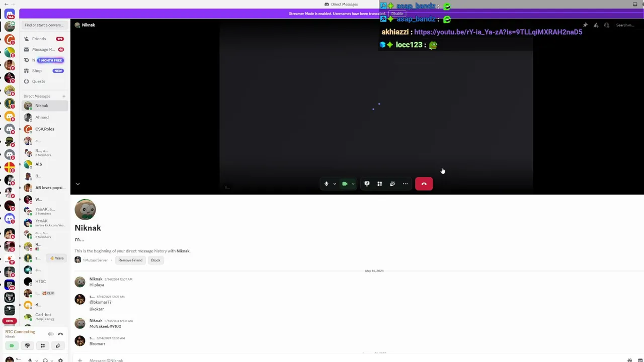Image resolution: width=644 pixels, height=362 pixels.
Task: Disconnect call from the RTC Connecting panel
Action: point(60,334)
